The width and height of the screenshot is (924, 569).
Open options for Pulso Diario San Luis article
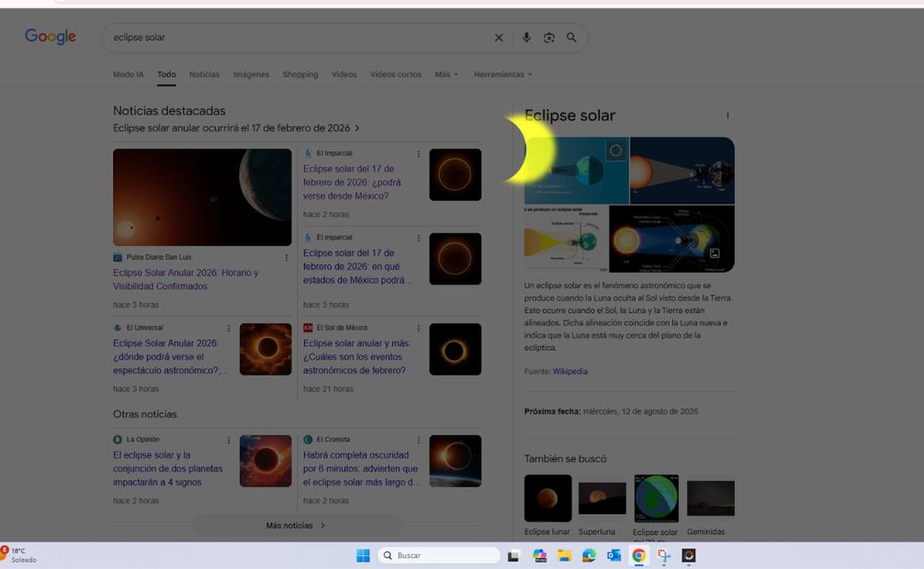tap(287, 257)
